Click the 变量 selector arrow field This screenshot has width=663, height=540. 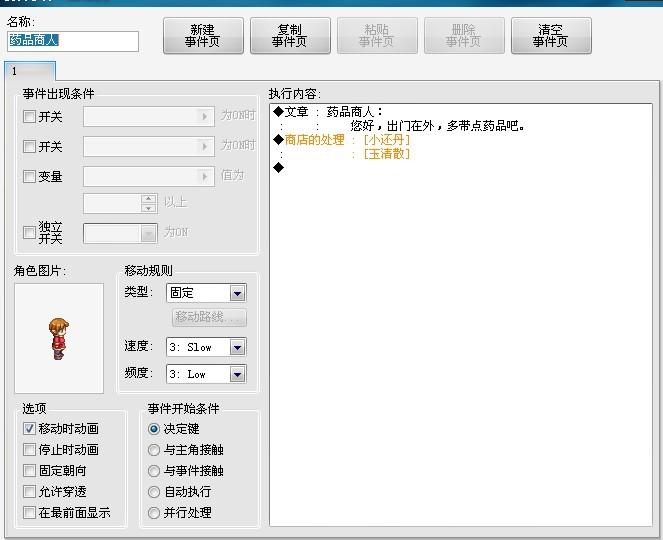click(x=149, y=176)
